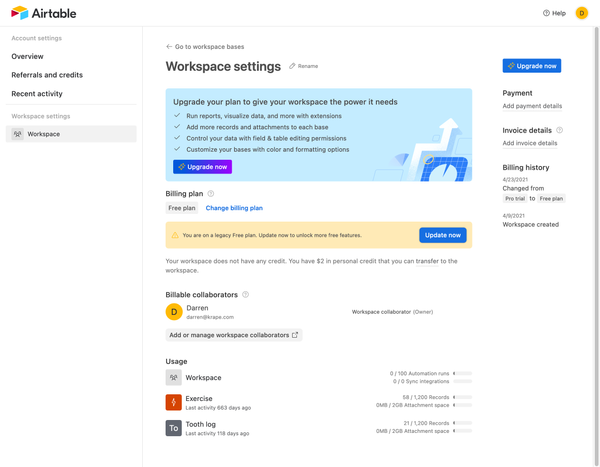600x467 pixels.
Task: Click Workspace collaborator (Owner) label
Action: coord(393,312)
